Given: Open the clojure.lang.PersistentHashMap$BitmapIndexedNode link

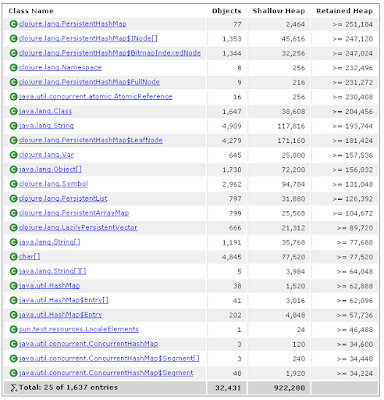Looking at the screenshot, I should coord(110,53).
